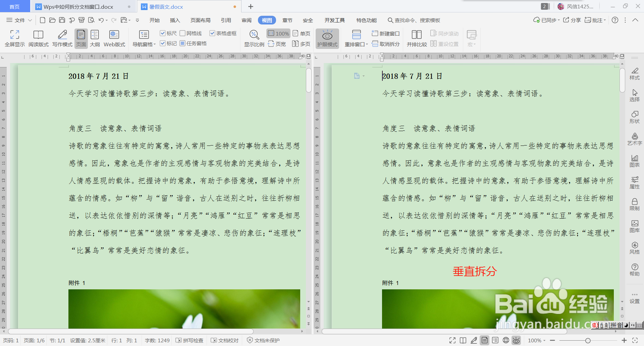Open 页面布局 ribbon tab
Viewport: 644px width, 346px height.
click(x=200, y=20)
